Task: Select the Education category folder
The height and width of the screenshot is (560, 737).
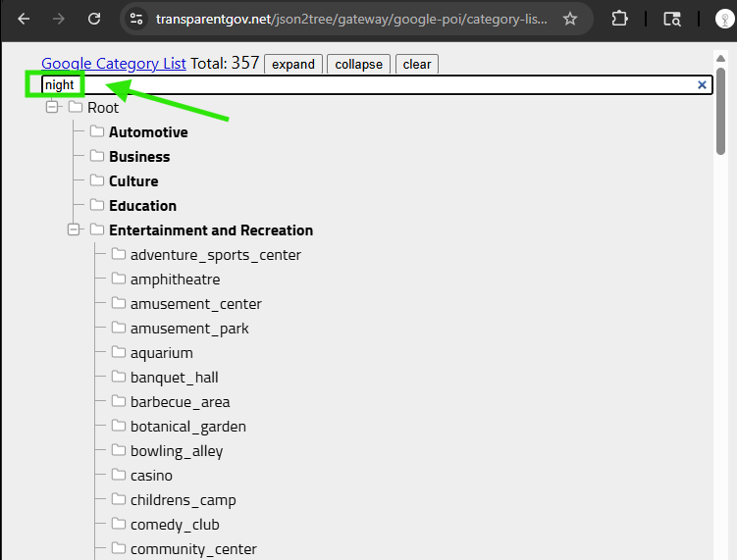Action: click(x=142, y=206)
